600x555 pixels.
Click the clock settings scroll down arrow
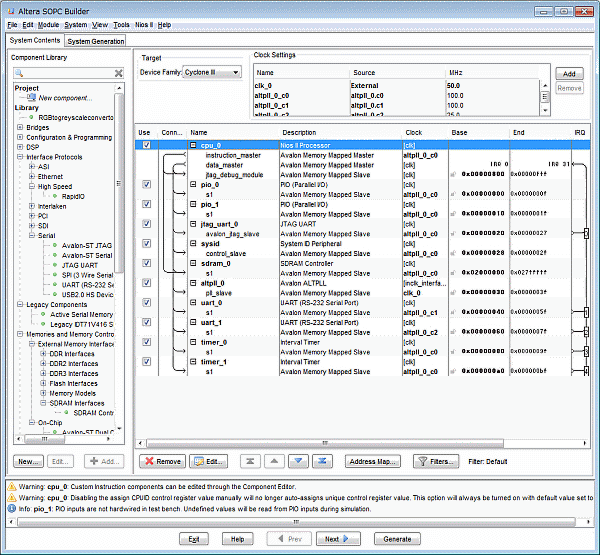[545, 111]
